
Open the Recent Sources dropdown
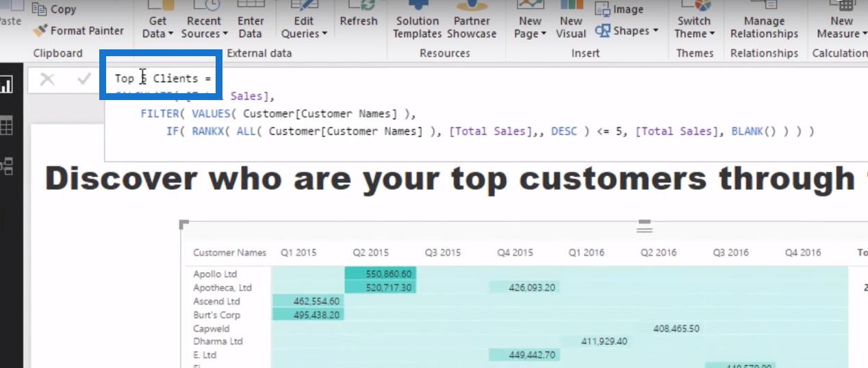(x=204, y=21)
